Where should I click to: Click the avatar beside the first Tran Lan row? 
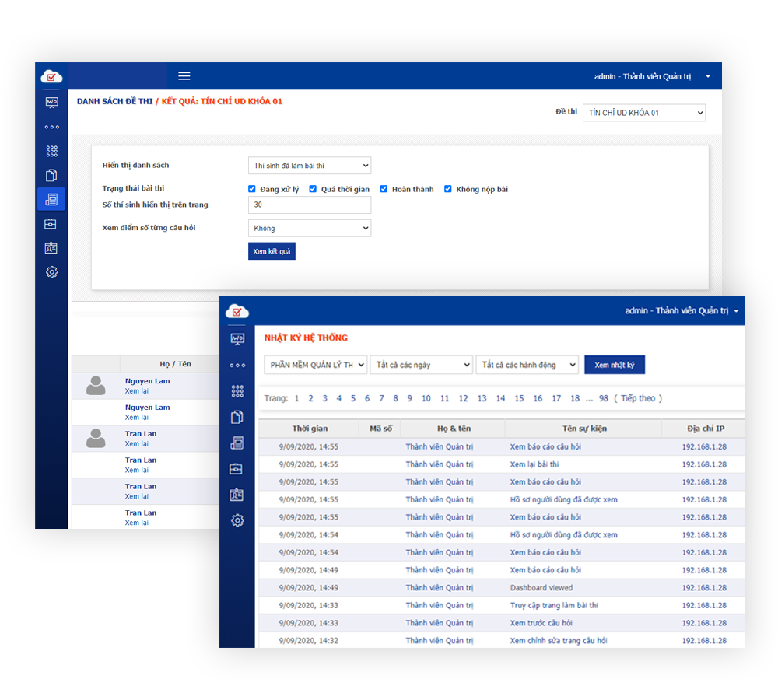96,438
